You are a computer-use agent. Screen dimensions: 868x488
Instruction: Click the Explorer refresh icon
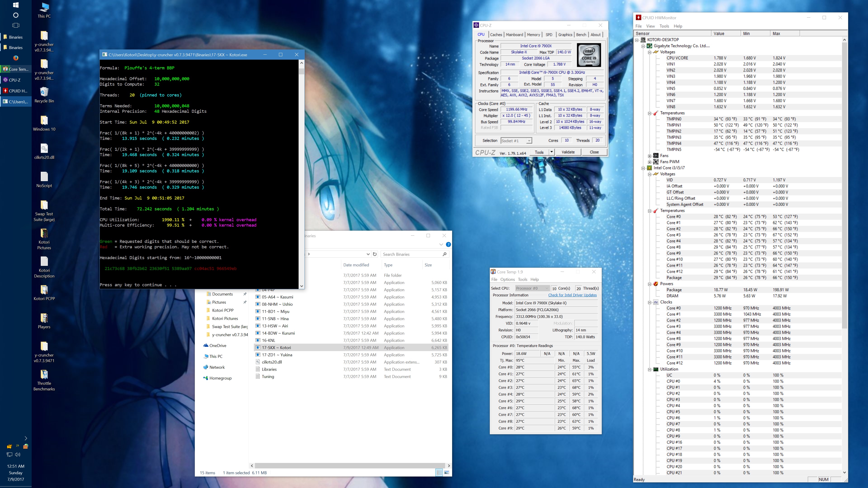[x=375, y=254]
